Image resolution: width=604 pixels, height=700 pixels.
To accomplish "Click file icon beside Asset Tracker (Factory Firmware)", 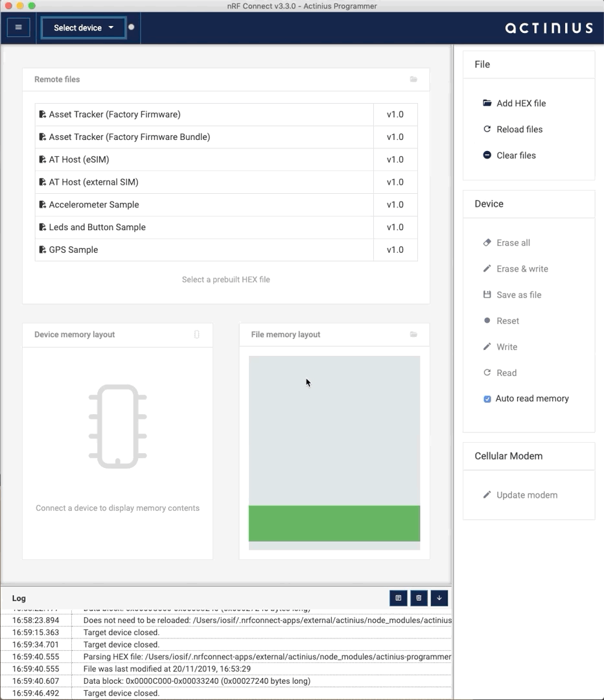I will click(42, 114).
